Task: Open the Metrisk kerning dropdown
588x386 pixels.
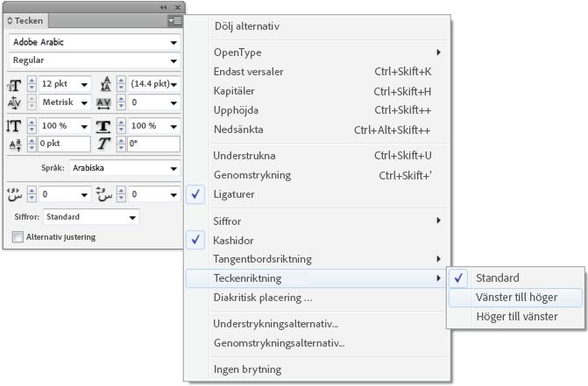Action: pos(84,102)
